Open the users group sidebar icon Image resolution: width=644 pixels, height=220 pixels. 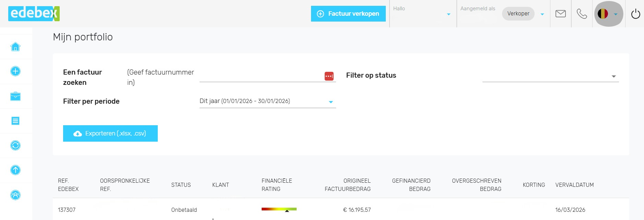tap(15, 195)
